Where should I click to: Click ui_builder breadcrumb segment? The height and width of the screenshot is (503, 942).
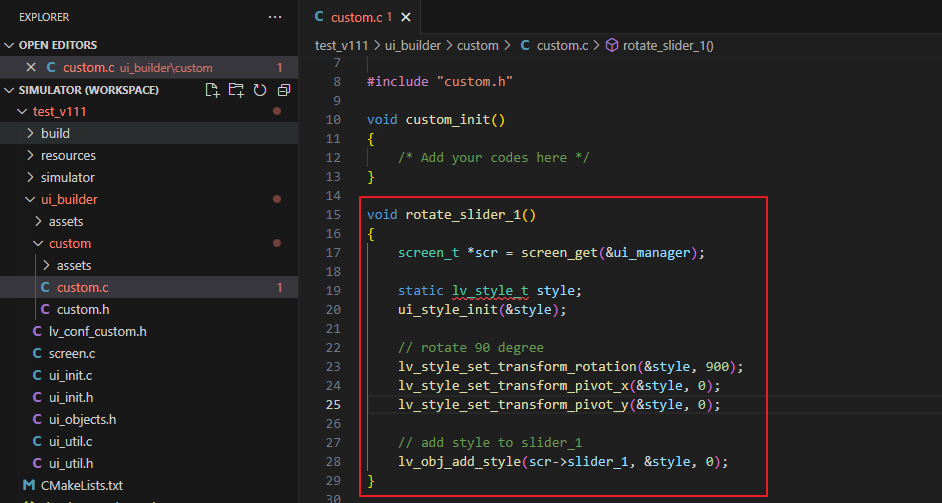(x=413, y=45)
